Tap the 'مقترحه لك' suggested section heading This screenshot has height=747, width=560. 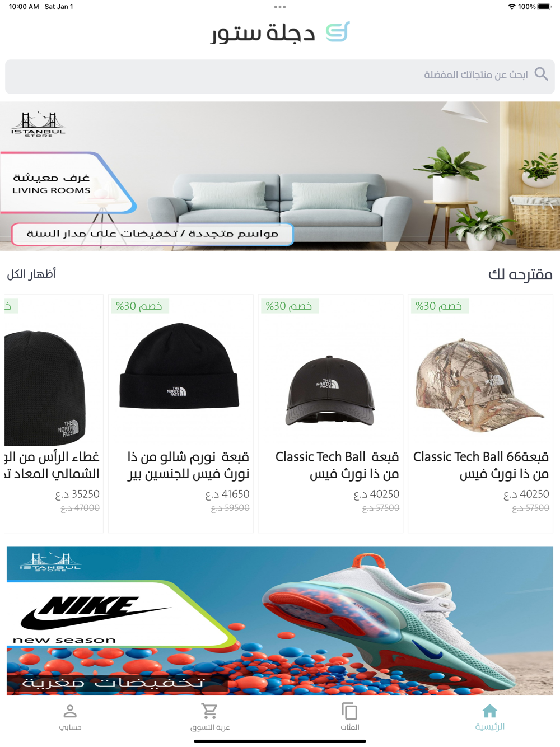click(520, 274)
